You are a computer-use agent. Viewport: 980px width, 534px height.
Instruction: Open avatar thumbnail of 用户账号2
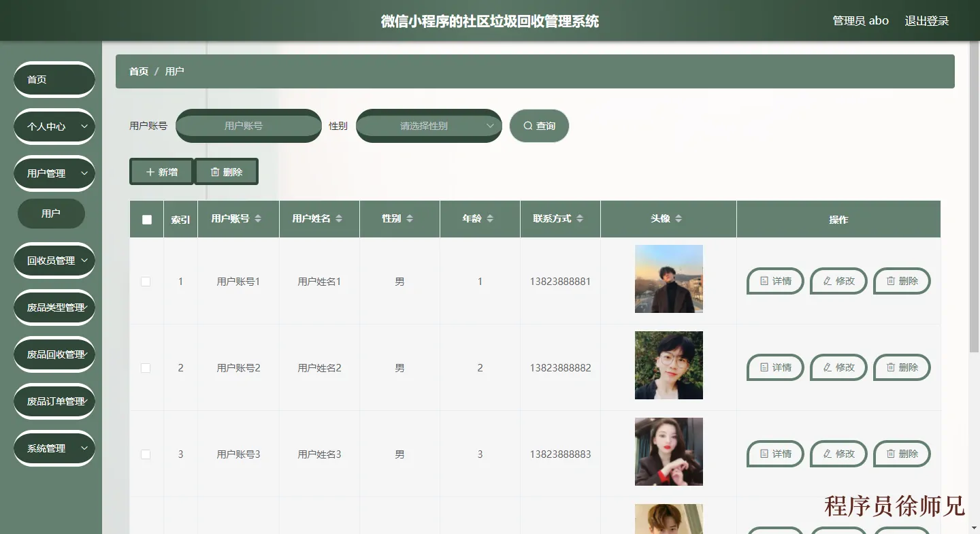[x=669, y=365]
